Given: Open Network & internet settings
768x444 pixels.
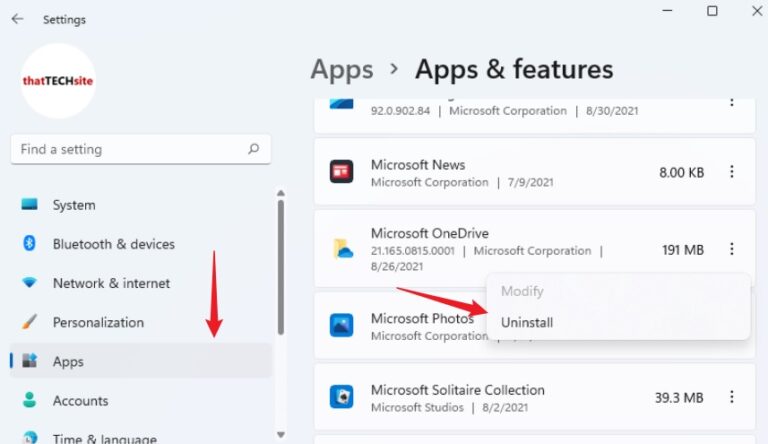Looking at the screenshot, I should pyautogui.click(x=141, y=283).
